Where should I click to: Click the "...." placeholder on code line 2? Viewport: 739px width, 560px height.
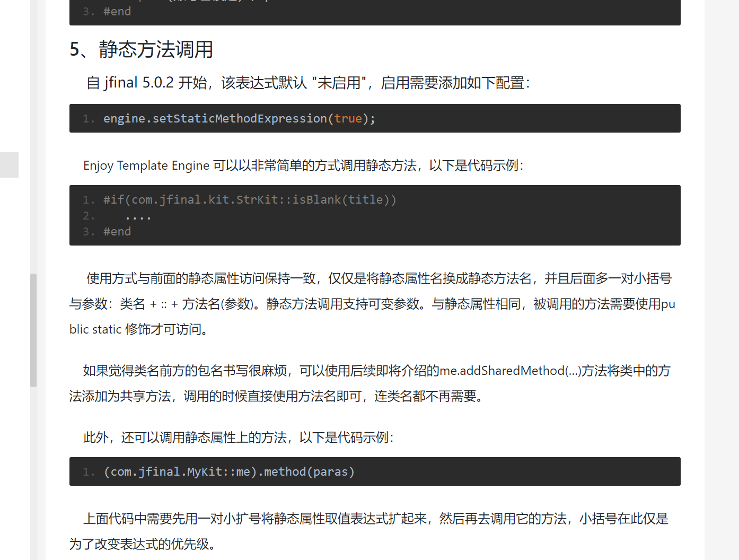click(x=138, y=216)
